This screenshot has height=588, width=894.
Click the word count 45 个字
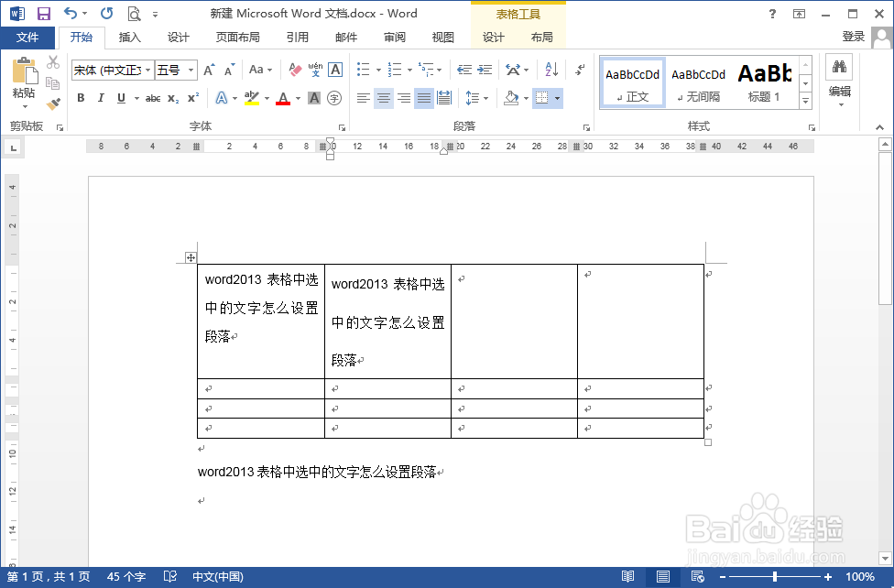pos(126,577)
